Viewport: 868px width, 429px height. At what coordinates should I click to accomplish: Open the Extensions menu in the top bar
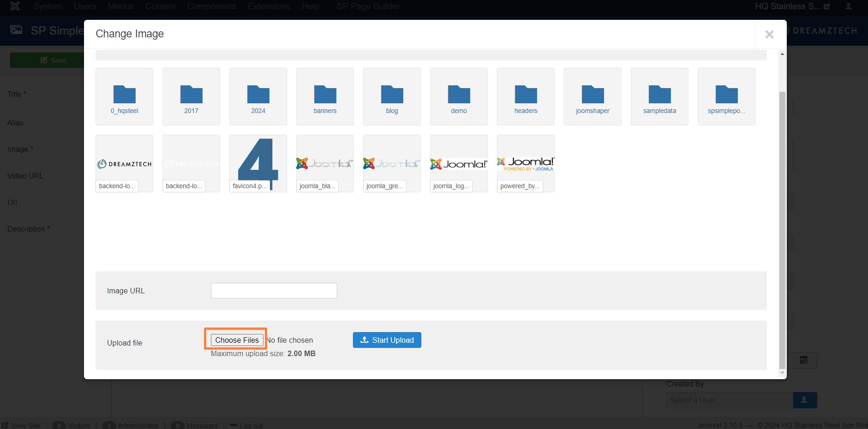269,6
